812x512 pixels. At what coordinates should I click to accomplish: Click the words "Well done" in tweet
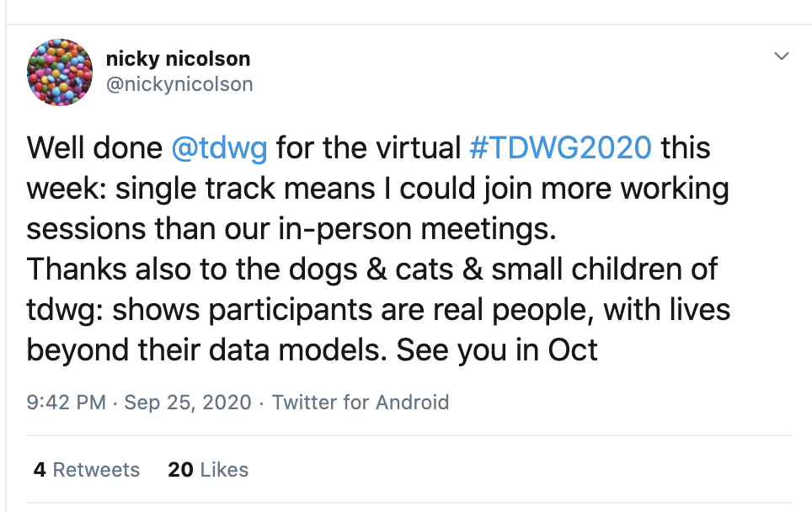[94, 148]
